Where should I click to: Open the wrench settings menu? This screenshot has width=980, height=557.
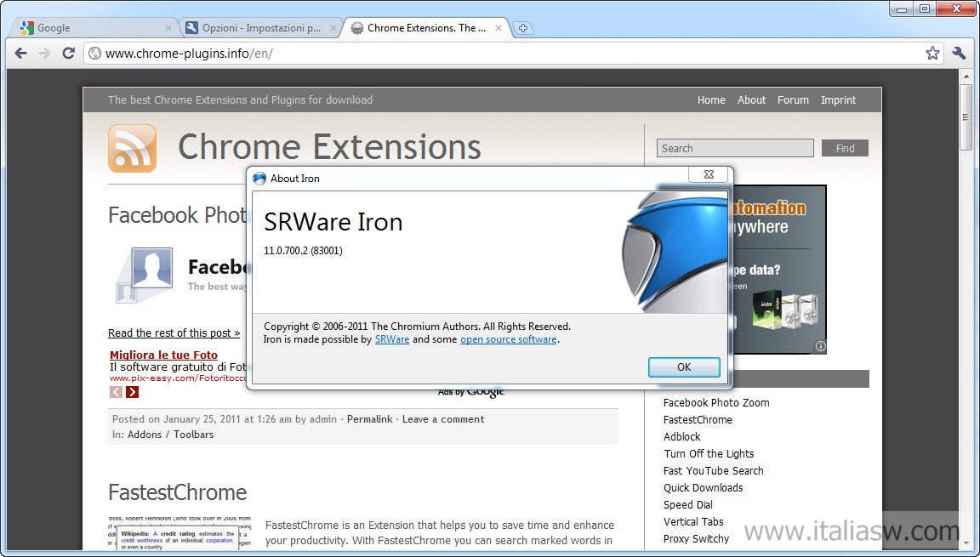(959, 53)
